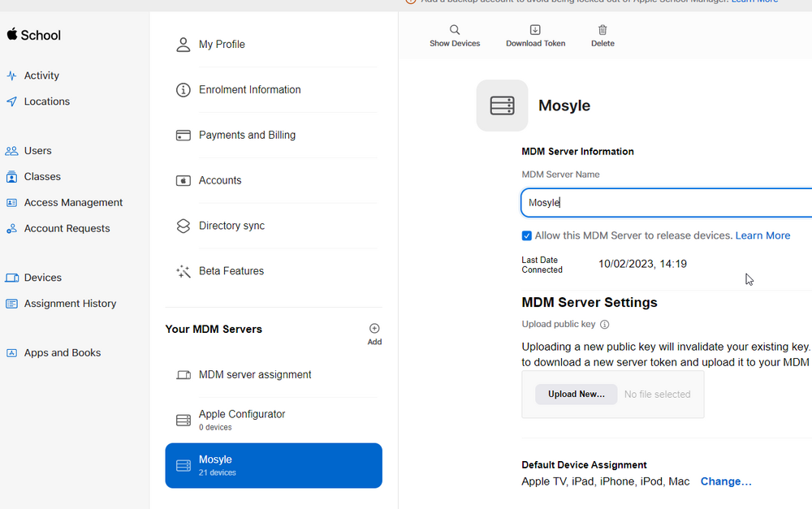
Task: Click the Apps and Books icon
Action: [x=11, y=352]
